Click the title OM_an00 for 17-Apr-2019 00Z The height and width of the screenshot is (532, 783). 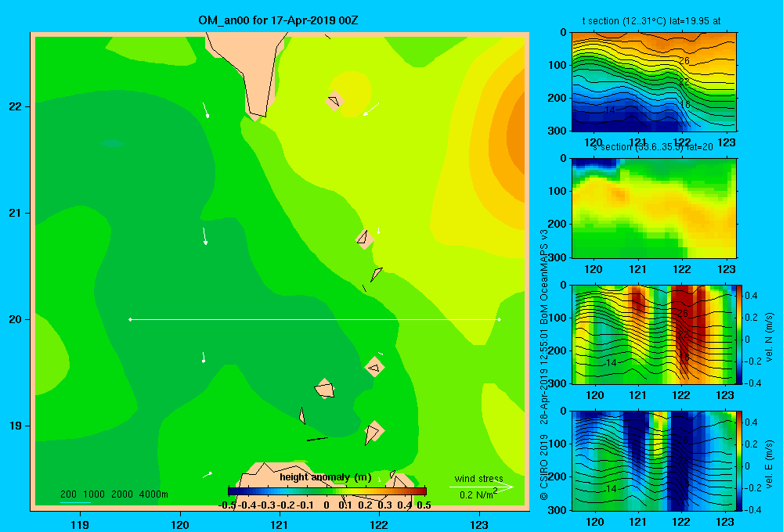coord(278,20)
